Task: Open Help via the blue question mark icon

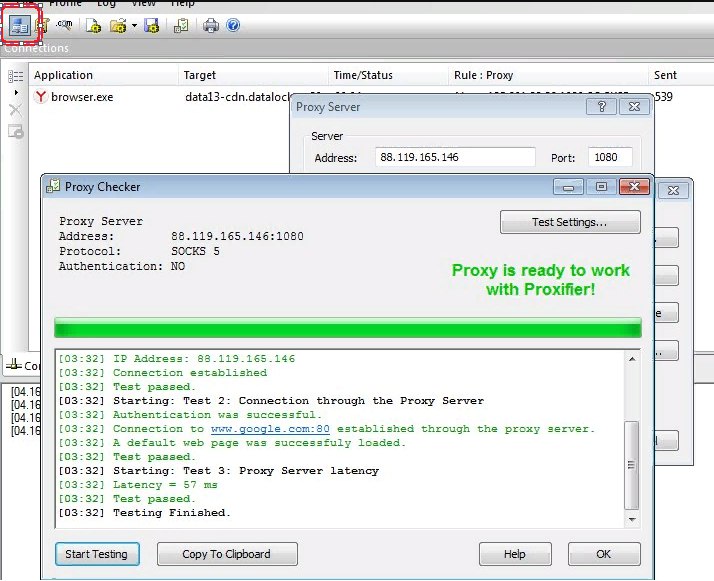Action: coord(233,25)
